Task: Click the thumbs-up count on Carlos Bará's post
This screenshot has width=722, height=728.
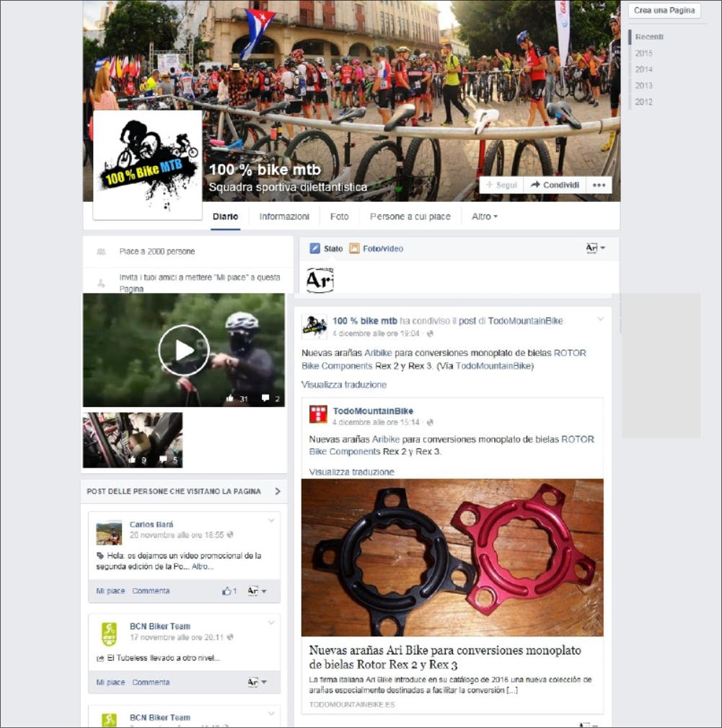Action: (x=229, y=591)
